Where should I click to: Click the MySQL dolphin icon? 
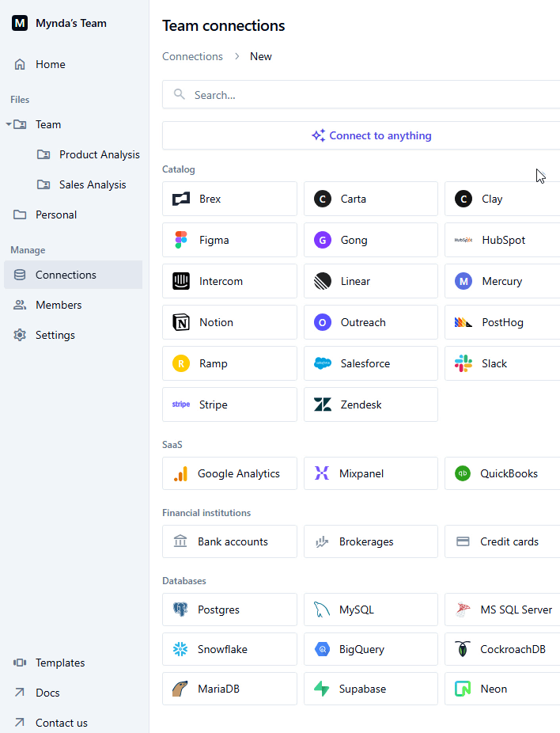[322, 610]
